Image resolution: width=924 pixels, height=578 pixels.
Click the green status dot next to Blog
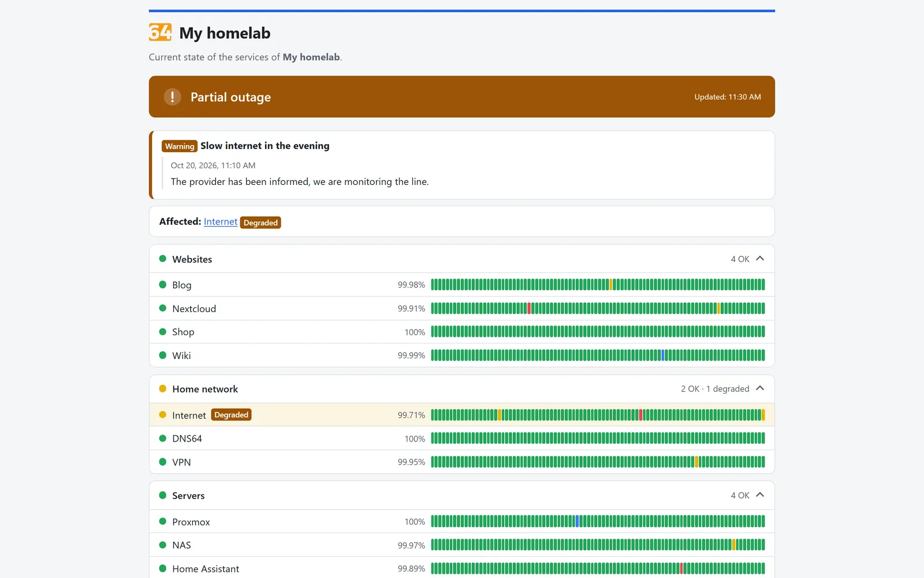pyautogui.click(x=163, y=284)
